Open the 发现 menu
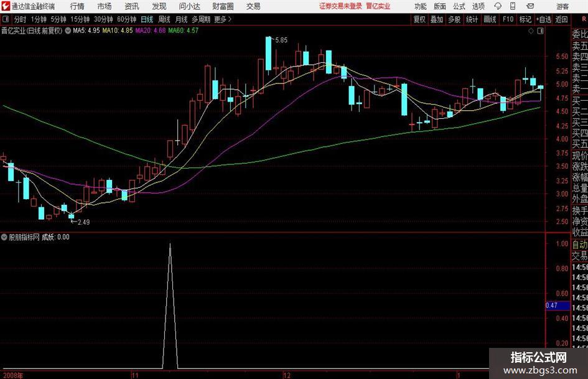This screenshot has height=379, width=588. click(x=159, y=6)
